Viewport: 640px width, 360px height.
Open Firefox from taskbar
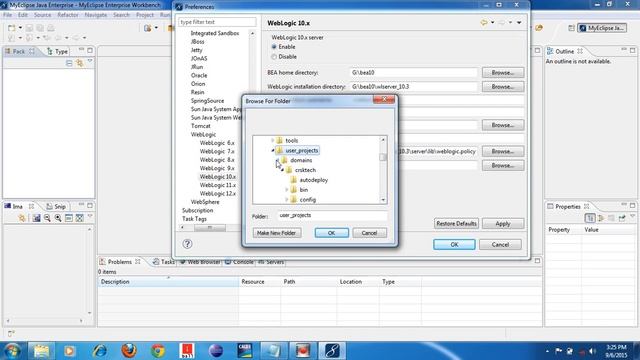pos(129,351)
